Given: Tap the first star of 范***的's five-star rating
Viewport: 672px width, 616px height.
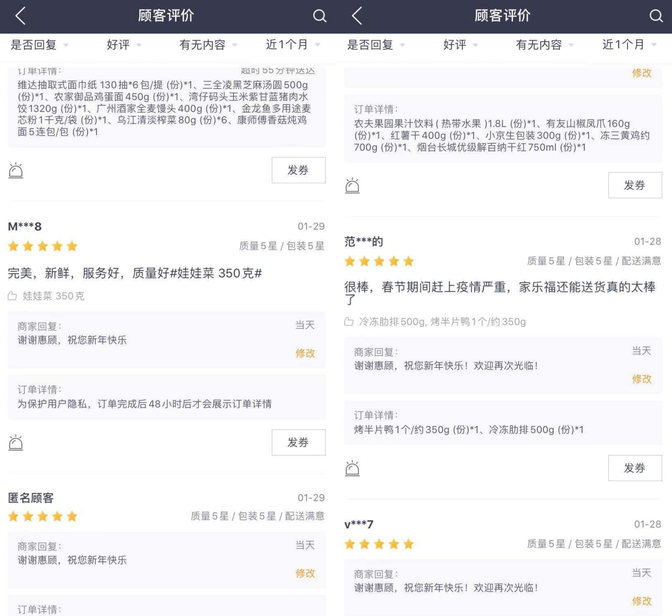Looking at the screenshot, I should tap(349, 261).
